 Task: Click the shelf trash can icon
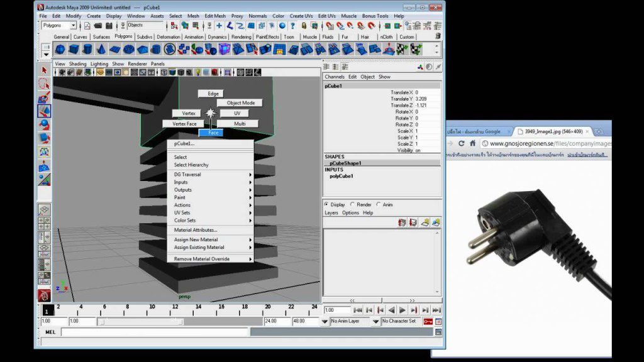point(438,36)
